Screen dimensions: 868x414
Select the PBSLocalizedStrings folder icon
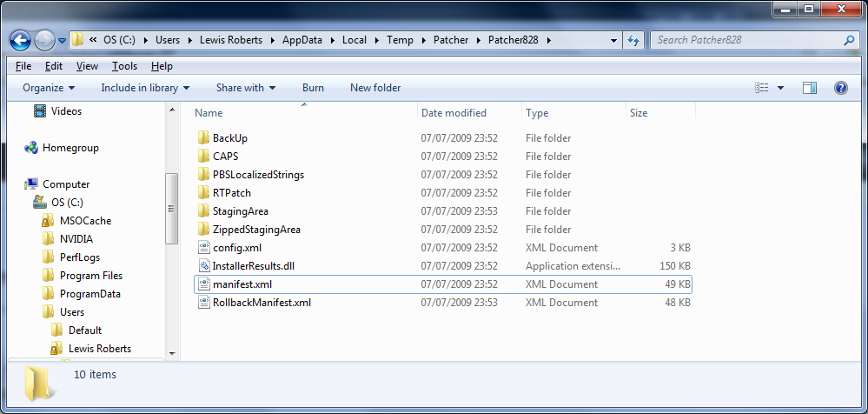click(203, 174)
